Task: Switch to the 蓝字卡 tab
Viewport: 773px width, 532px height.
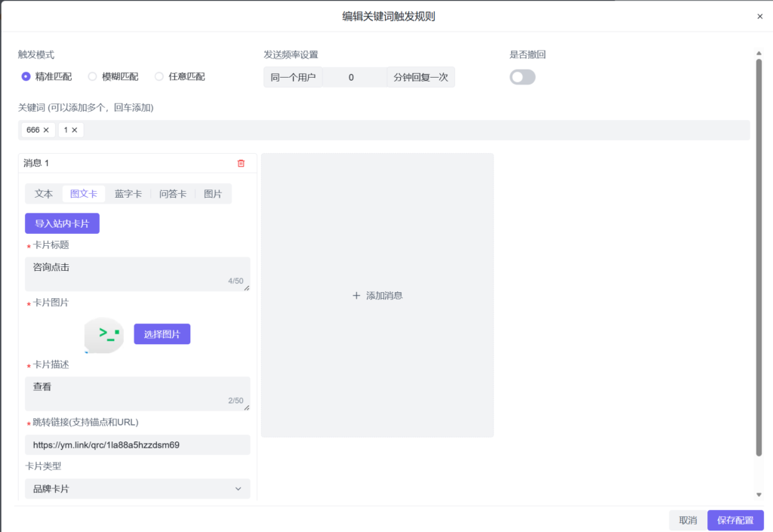Action: point(128,194)
